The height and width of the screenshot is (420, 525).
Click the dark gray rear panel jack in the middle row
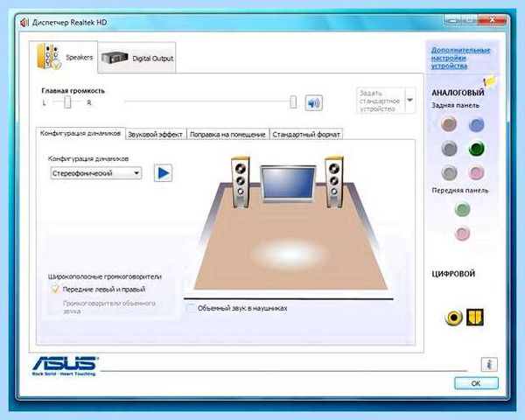(449, 149)
